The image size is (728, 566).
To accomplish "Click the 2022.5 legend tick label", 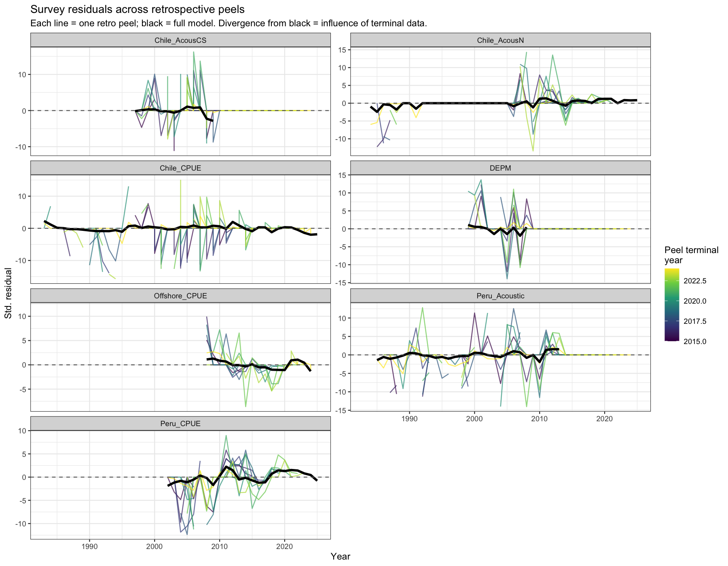I will tap(695, 281).
